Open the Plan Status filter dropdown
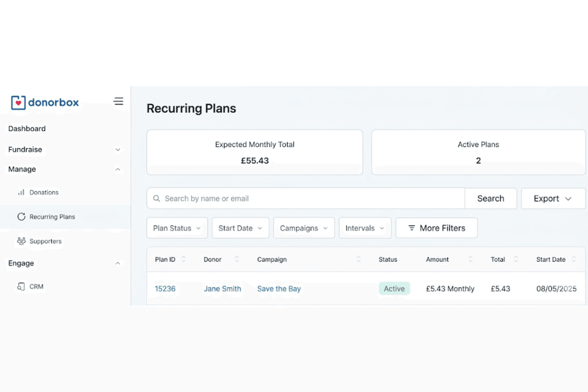 point(177,228)
